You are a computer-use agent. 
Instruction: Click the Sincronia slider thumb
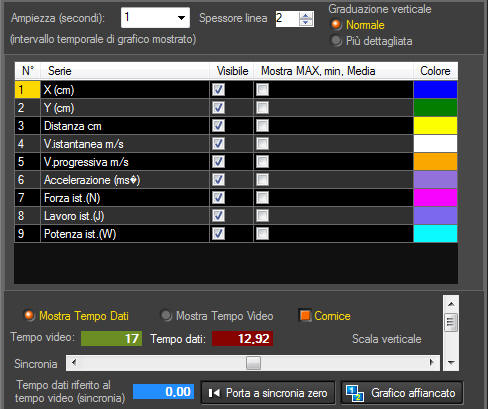click(253, 363)
